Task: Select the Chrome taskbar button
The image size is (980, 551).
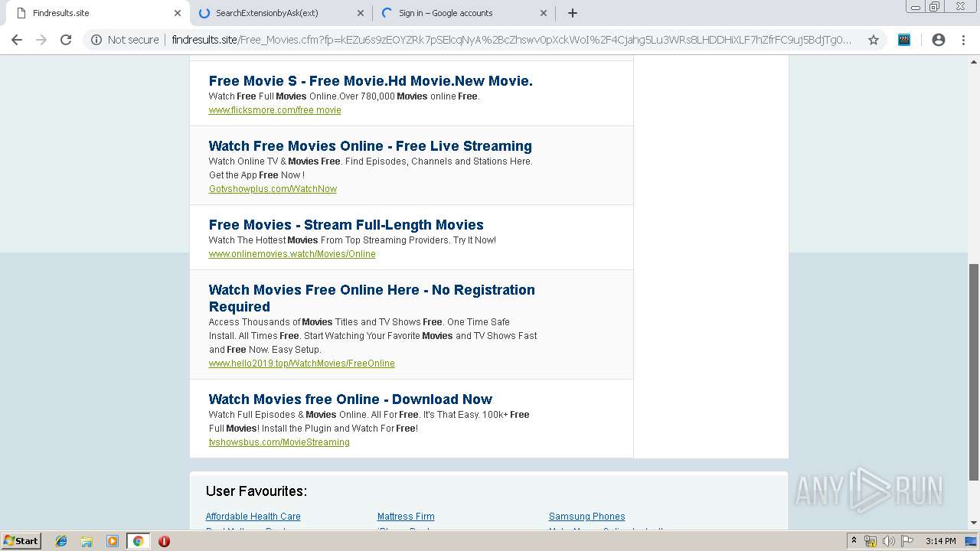Action: coord(138,541)
